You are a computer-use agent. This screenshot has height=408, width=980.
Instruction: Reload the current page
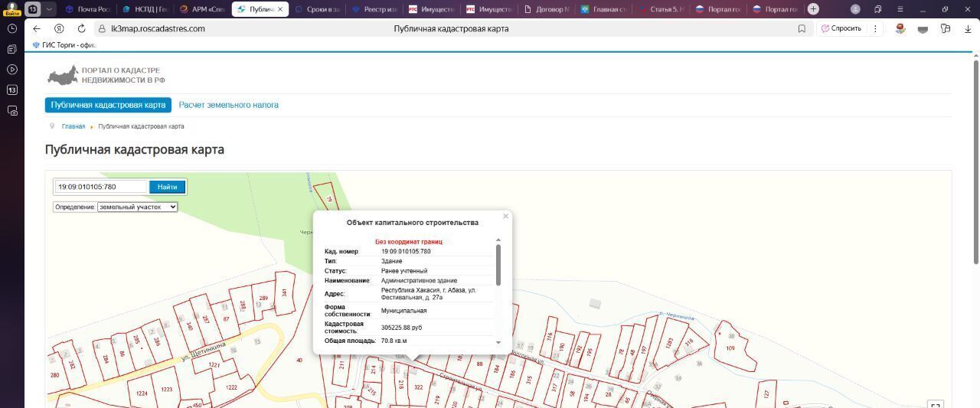coord(81,28)
